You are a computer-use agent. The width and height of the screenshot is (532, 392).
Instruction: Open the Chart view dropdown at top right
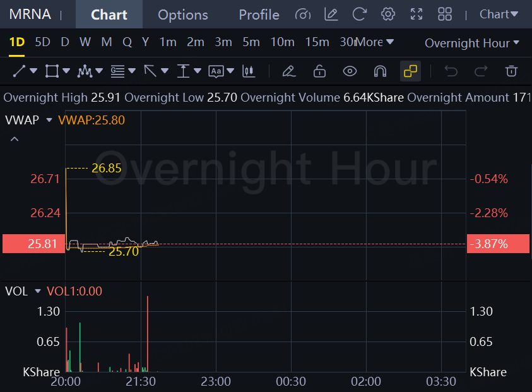(x=499, y=15)
